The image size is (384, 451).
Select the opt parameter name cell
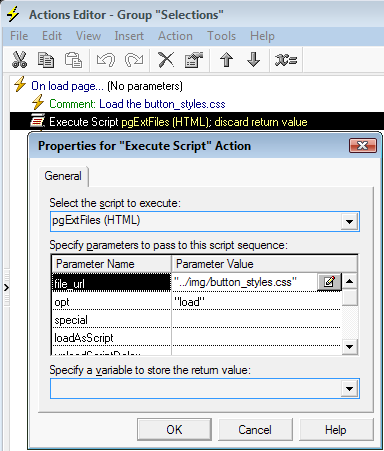point(111,301)
